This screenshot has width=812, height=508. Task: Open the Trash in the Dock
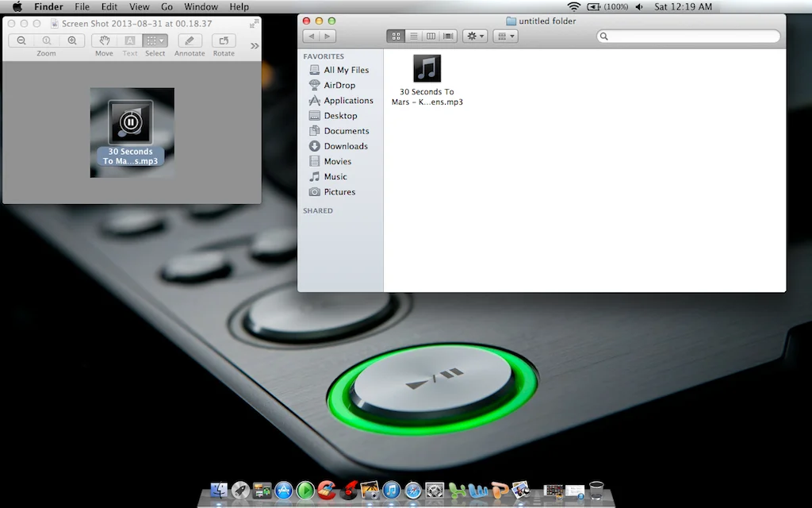coord(596,490)
